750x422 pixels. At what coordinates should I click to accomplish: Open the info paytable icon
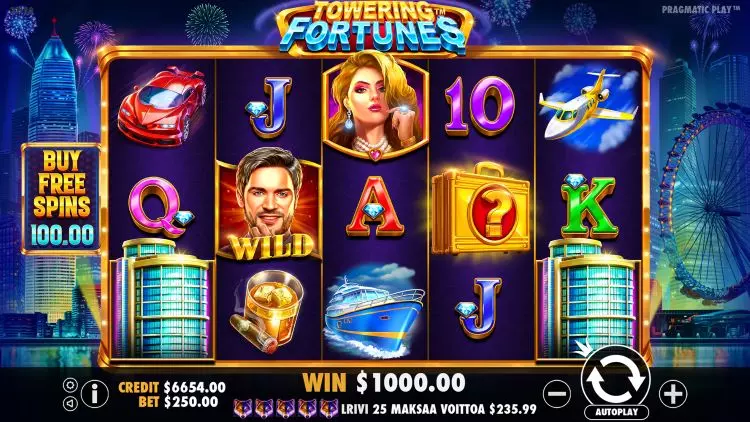point(95,394)
